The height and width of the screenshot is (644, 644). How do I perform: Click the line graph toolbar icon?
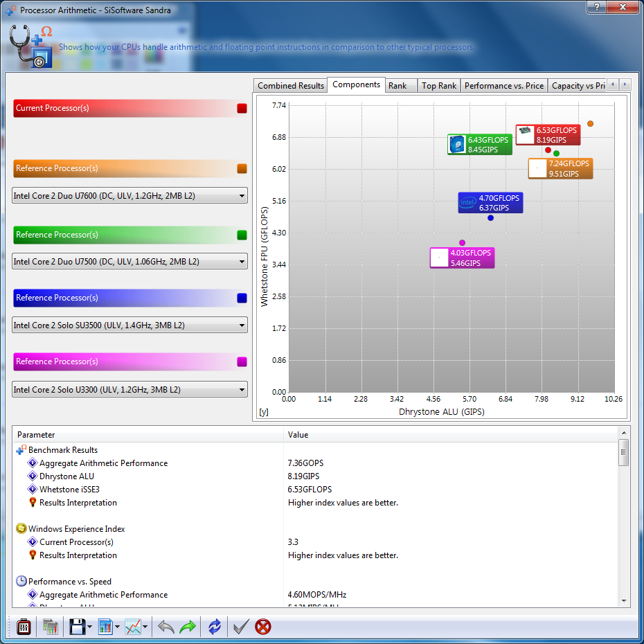click(x=133, y=627)
